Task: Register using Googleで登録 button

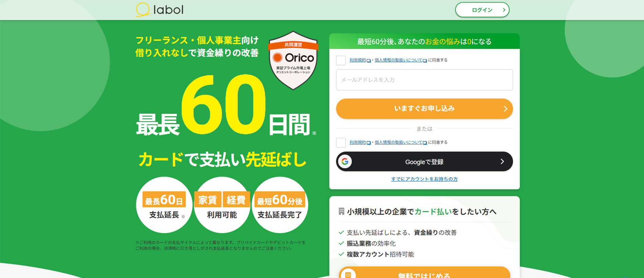Action: 424,162
